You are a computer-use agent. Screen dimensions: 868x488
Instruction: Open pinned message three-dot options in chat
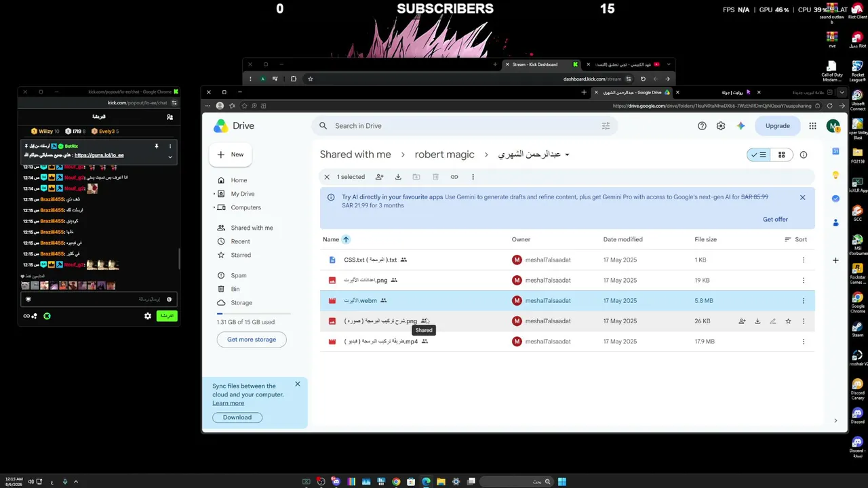pos(170,146)
